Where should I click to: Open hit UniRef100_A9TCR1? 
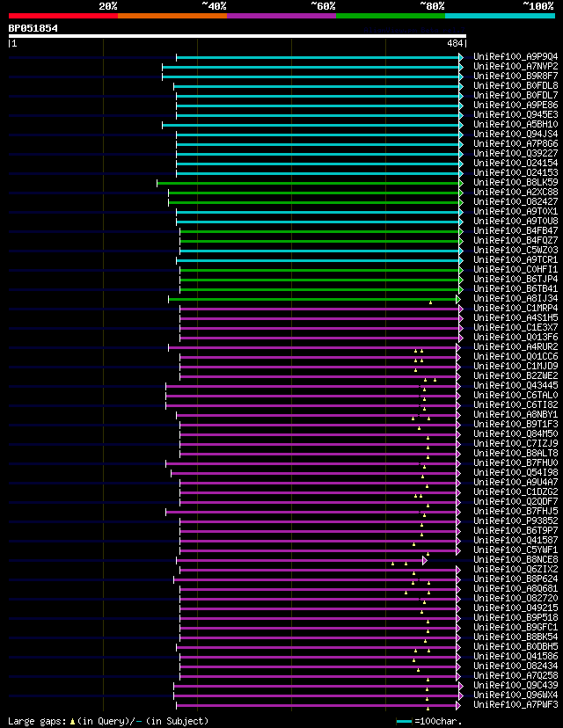pos(515,260)
